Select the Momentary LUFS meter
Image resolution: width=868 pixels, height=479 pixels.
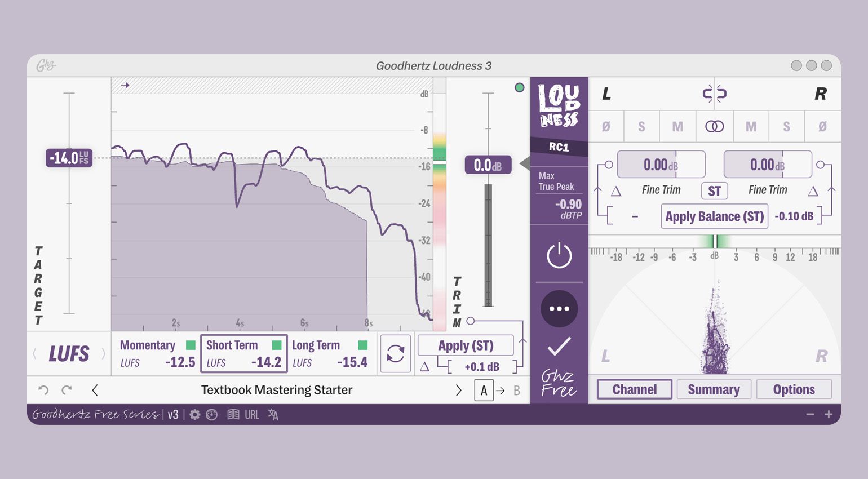coord(157,353)
